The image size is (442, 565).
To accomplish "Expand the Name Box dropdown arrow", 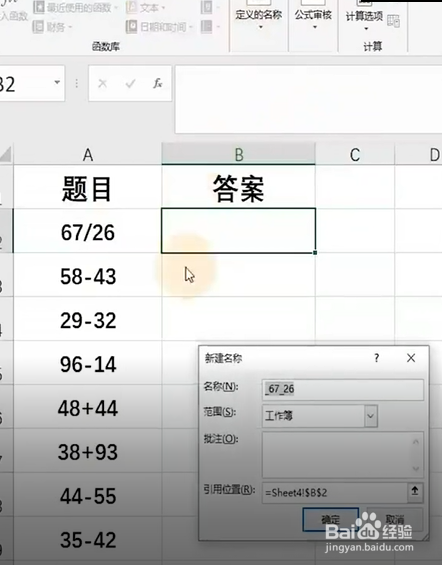I will coord(57,83).
